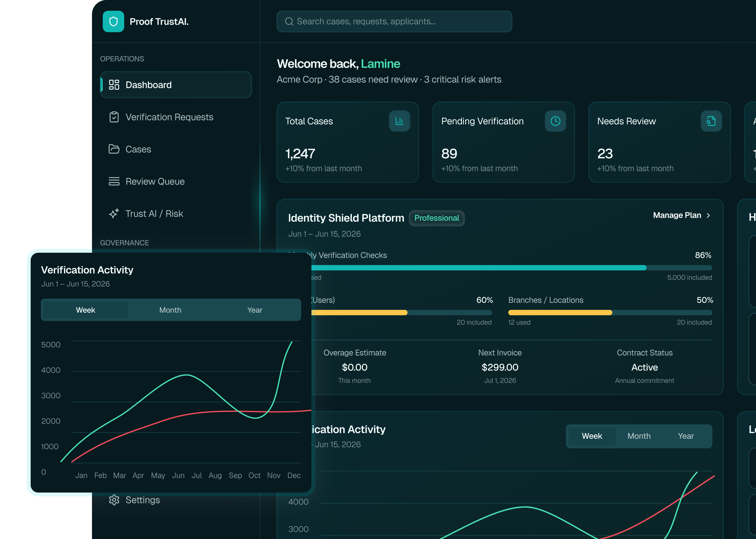This screenshot has width=756, height=539.
Task: Open the Pending Verification stat card
Action: pyautogui.click(x=504, y=142)
